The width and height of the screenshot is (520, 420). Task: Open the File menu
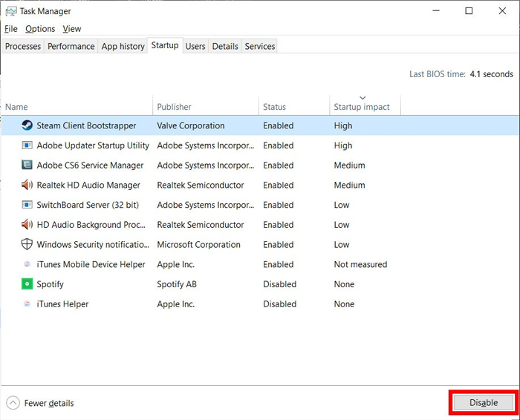(11, 29)
